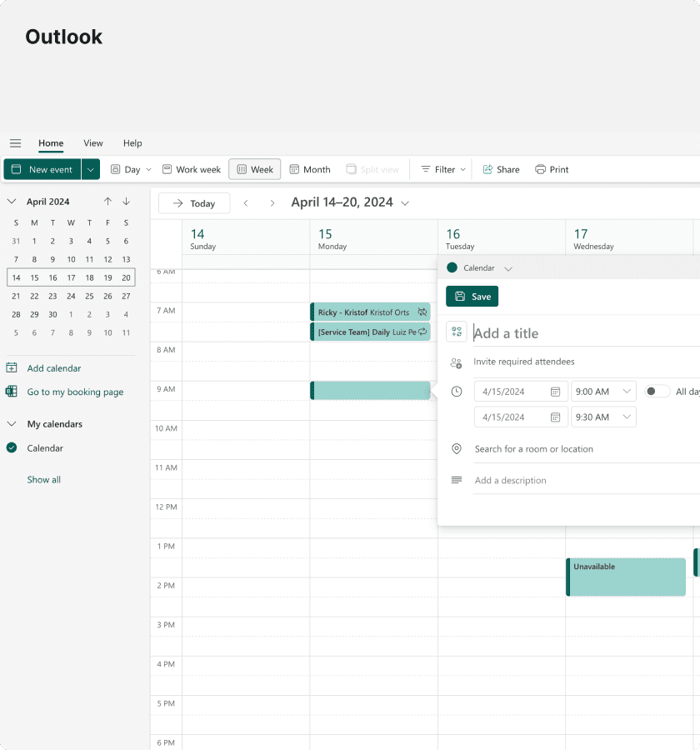Switch to Month view
The image size is (700, 750).
(x=310, y=169)
